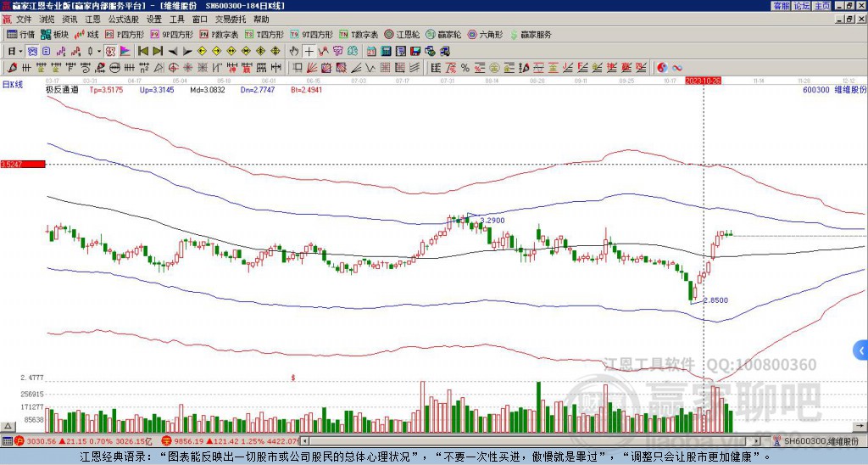The width and height of the screenshot is (868, 465).
Task: Click the black right-pointing triangle icon
Action: click(187, 51)
